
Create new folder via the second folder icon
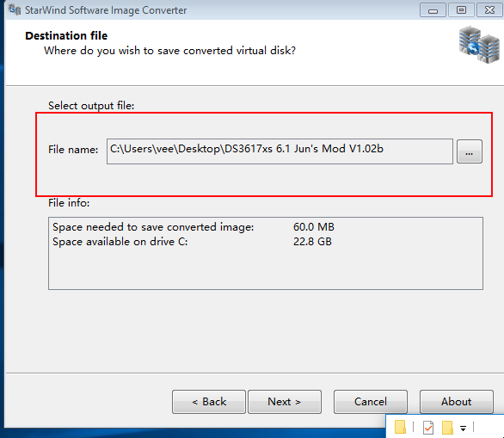point(447,428)
